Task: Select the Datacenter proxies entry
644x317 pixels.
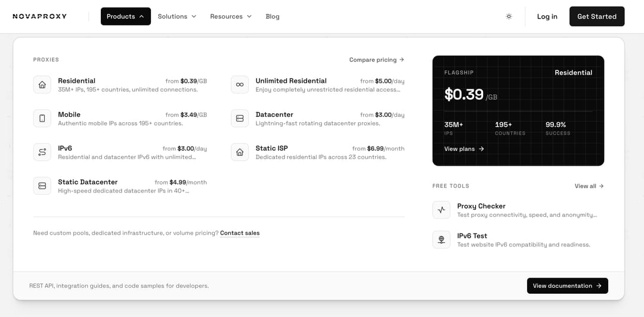Action: pos(317,118)
